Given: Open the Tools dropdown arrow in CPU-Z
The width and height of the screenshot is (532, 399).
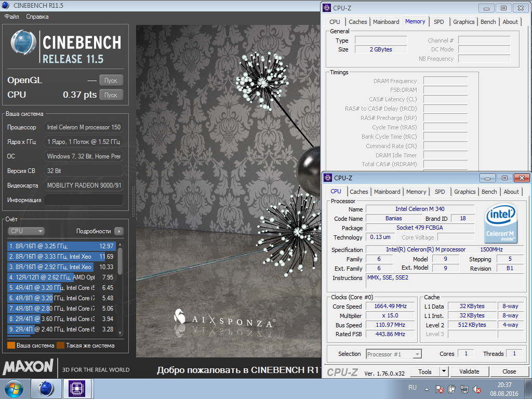Looking at the screenshot, I should tap(444, 371).
